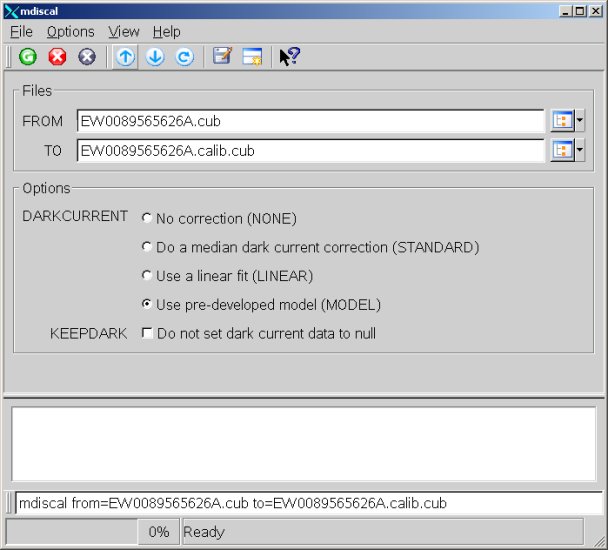Click the gray Exit icon in the toolbar
The height and width of the screenshot is (550, 608).
[x=87, y=57]
